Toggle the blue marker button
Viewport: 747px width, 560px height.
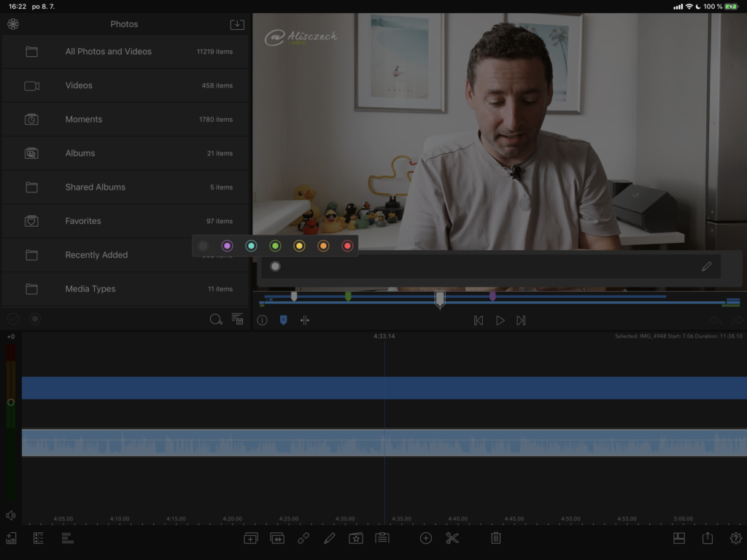(284, 320)
